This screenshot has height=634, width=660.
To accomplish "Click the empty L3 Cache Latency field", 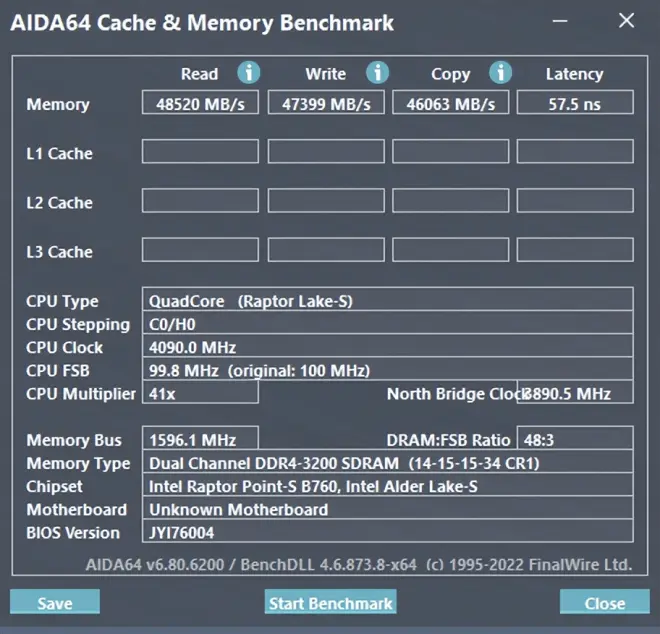I will click(x=574, y=250).
